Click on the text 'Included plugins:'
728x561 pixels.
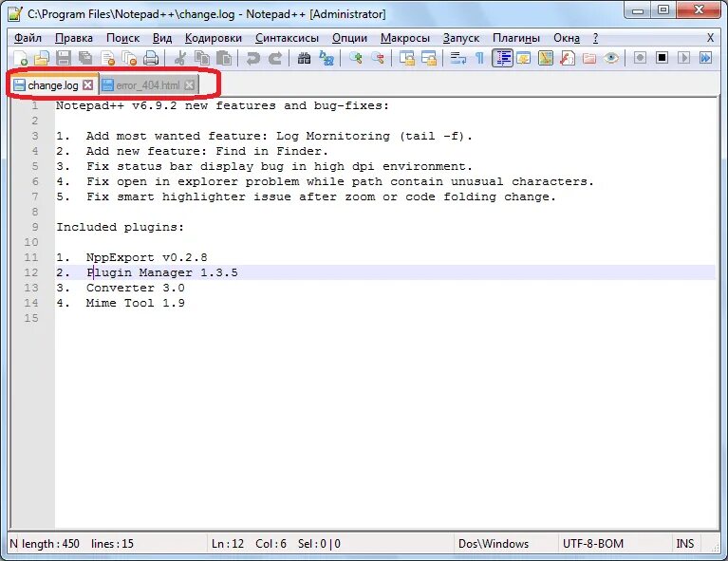pyautogui.click(x=121, y=227)
